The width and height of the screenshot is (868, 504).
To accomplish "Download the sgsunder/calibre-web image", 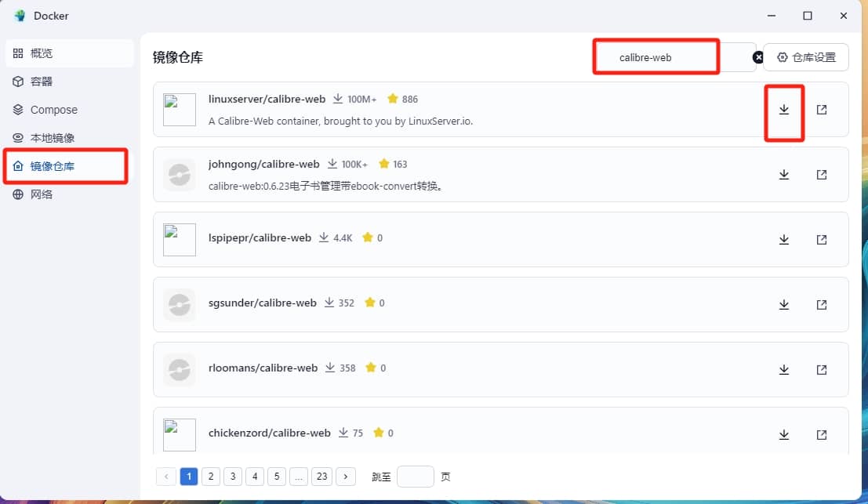I will (784, 305).
